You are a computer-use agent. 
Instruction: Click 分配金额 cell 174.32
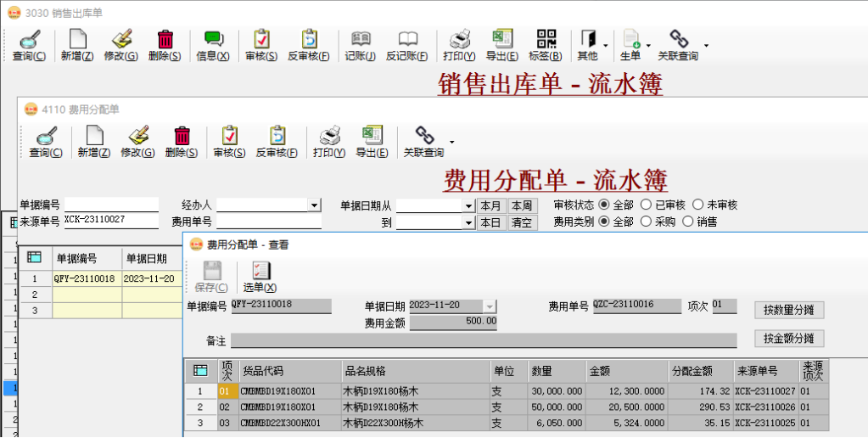point(700,391)
